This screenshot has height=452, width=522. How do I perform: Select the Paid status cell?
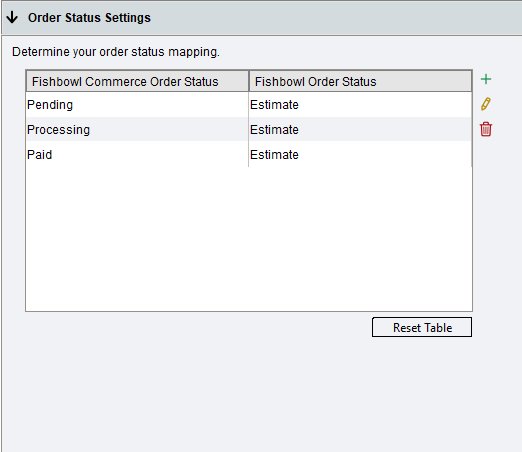click(137, 154)
